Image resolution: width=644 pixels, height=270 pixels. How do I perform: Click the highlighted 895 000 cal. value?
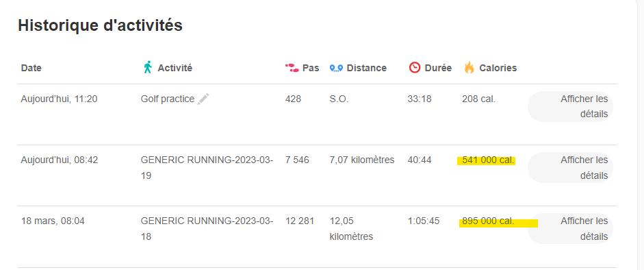488,221
